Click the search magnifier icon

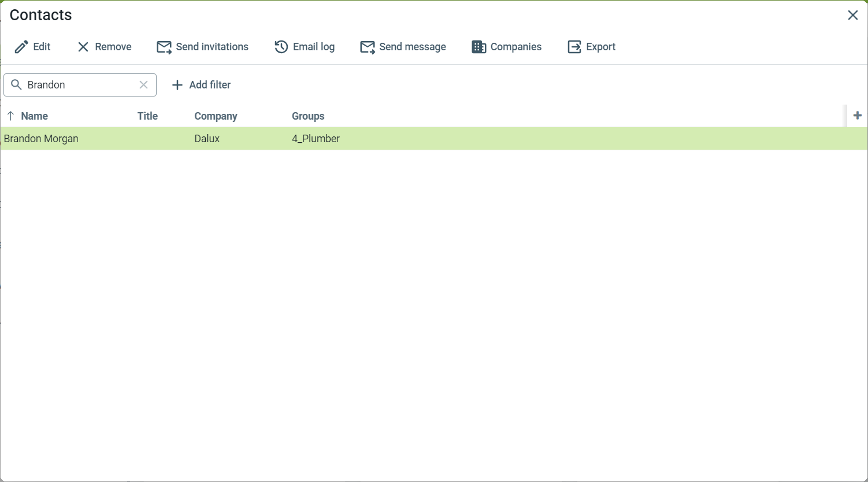pos(17,85)
